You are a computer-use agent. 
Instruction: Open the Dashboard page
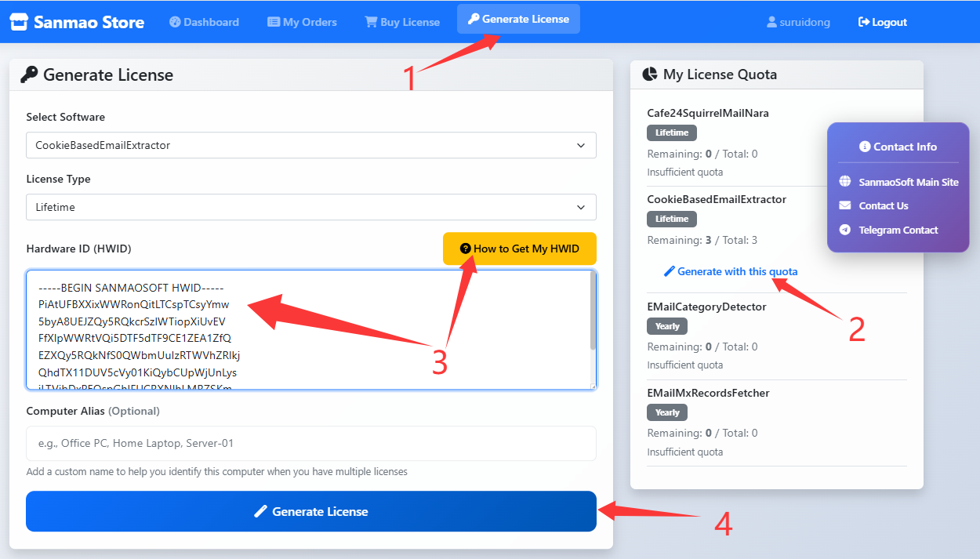(x=204, y=22)
